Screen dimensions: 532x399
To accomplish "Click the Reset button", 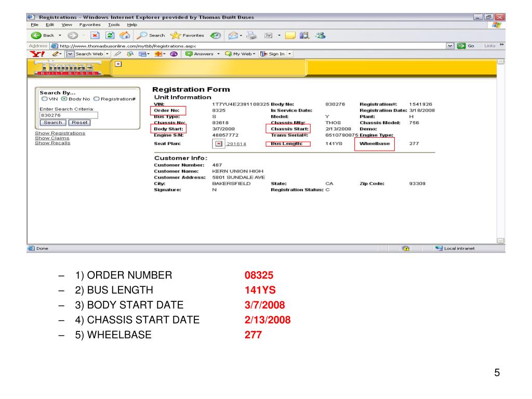I will point(79,123).
